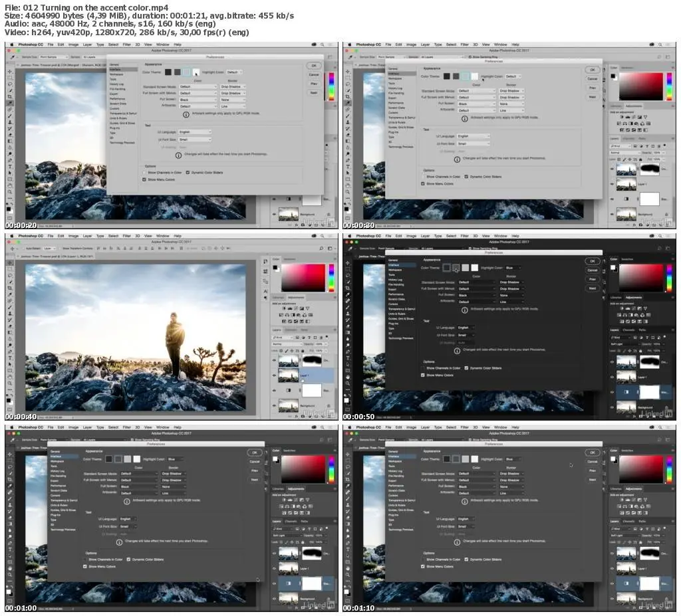
Task: Open Full Screen color dropdown in 00:00:50 frame
Action: [476, 295]
